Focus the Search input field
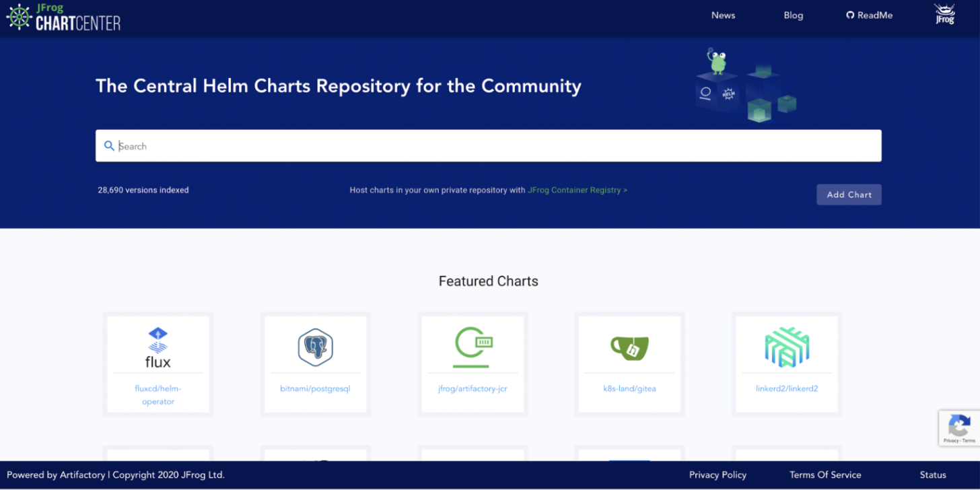This screenshot has height=490, width=980. [x=489, y=145]
